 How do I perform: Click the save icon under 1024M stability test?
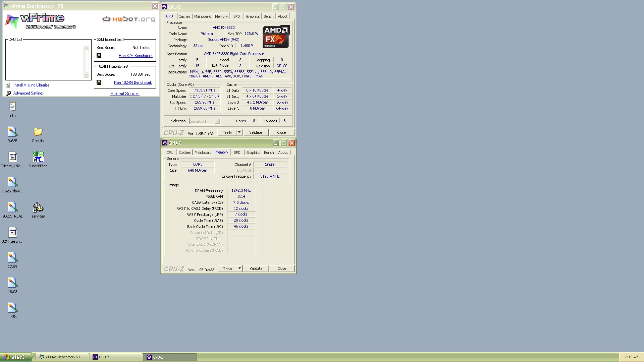(99, 82)
